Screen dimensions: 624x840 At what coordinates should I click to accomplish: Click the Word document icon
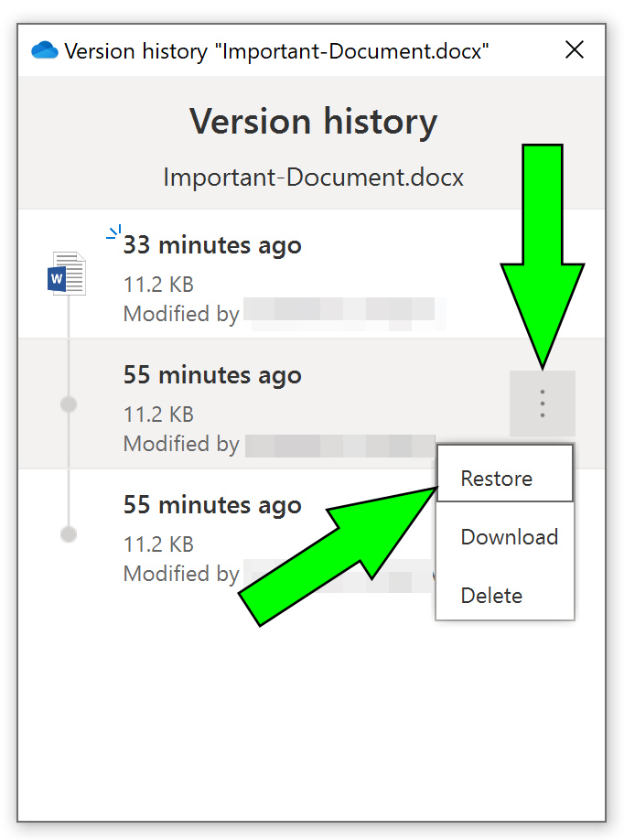(x=67, y=274)
